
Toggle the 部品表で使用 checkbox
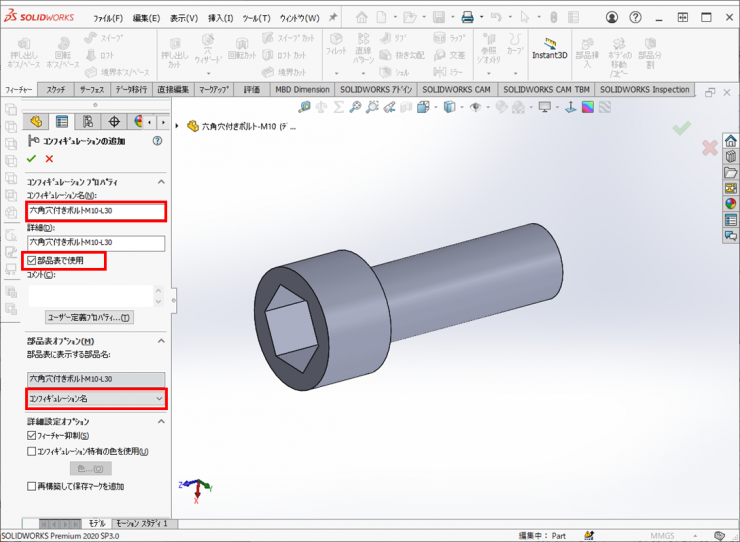coord(32,260)
